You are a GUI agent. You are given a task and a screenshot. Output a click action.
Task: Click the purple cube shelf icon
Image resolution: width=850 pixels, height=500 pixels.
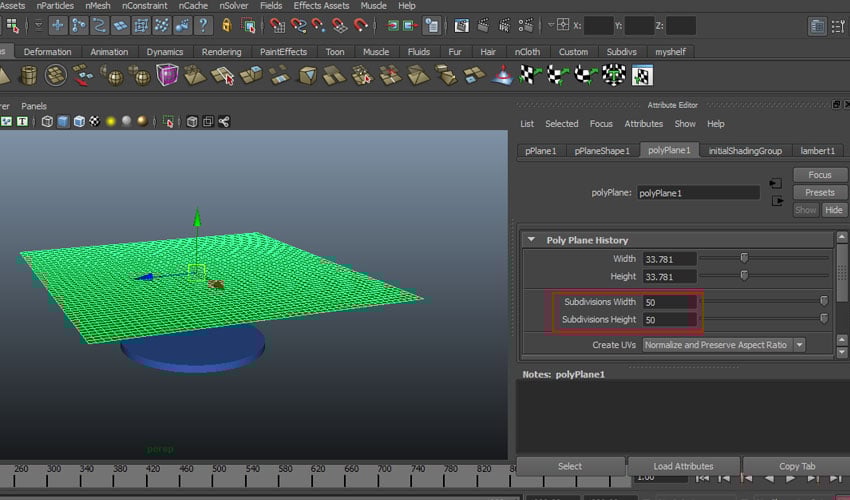point(167,75)
